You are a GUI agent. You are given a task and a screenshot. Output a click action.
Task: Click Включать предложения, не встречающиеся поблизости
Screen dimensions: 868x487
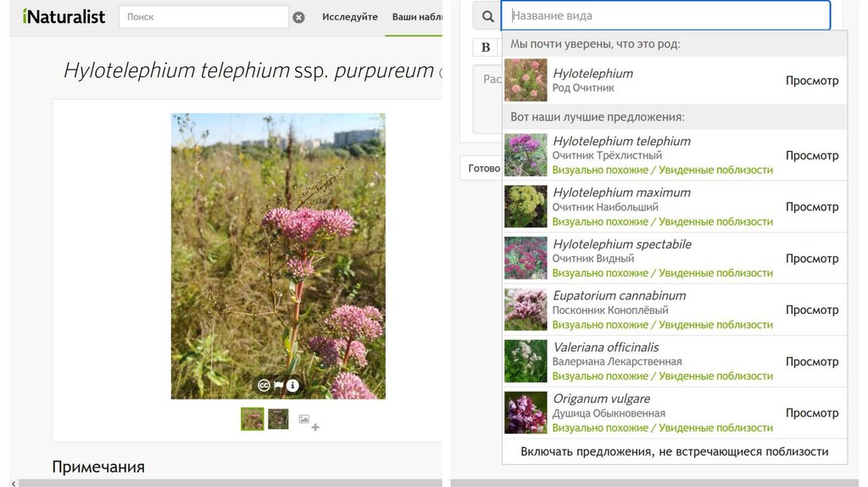click(x=674, y=451)
